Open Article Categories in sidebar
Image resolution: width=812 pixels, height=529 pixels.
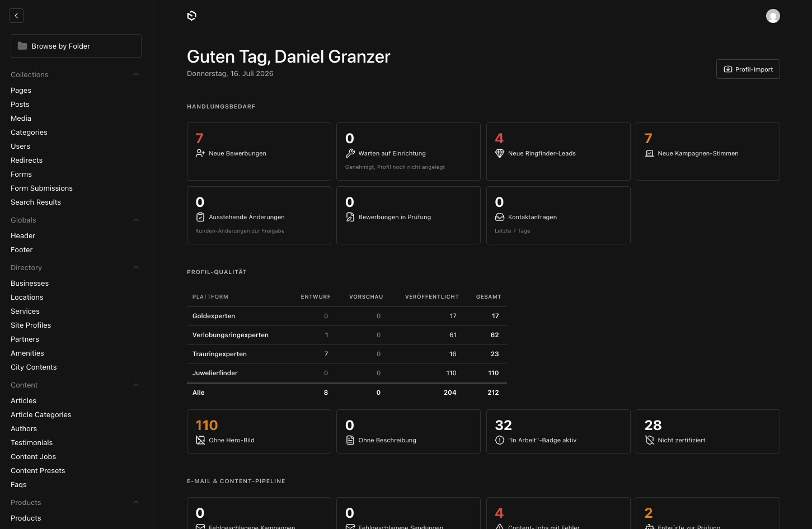(x=41, y=414)
